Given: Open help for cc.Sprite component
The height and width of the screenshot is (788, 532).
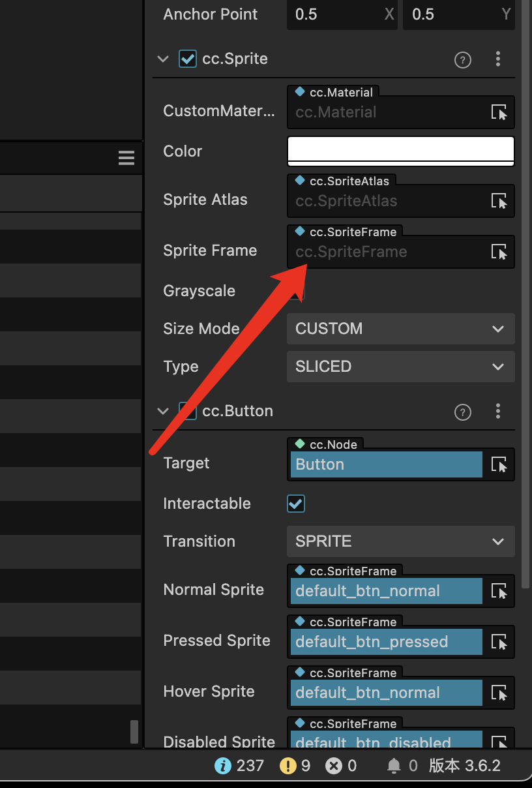Looking at the screenshot, I should coord(462,60).
